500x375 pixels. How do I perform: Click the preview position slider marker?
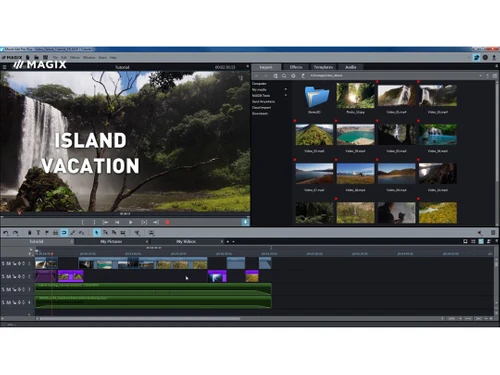19,213
